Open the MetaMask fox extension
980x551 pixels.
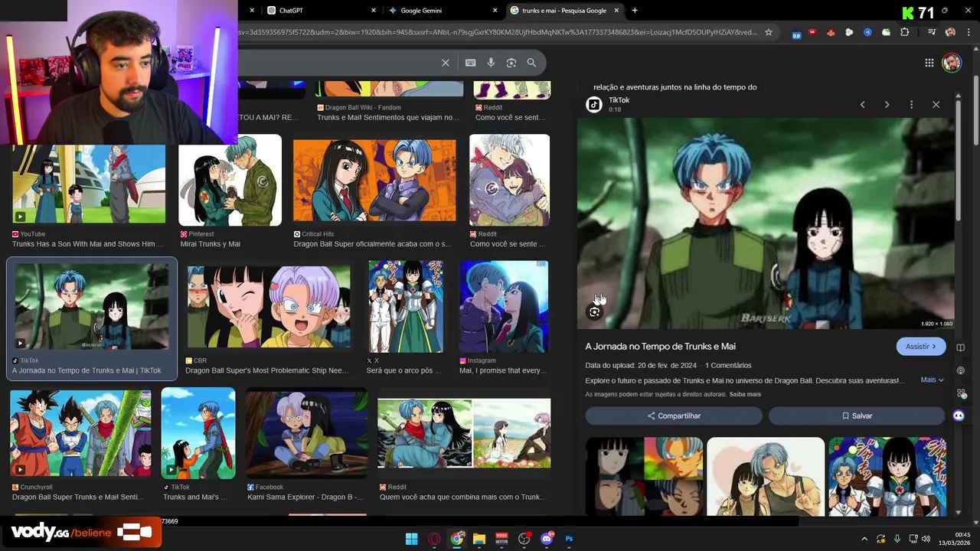[x=831, y=32]
